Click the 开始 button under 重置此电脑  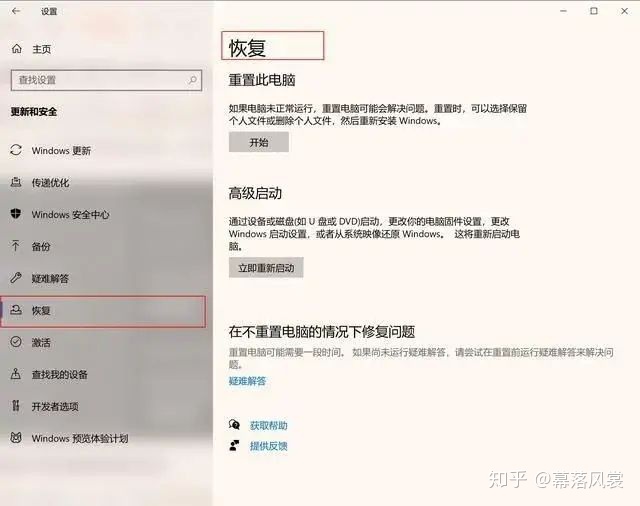(259, 142)
